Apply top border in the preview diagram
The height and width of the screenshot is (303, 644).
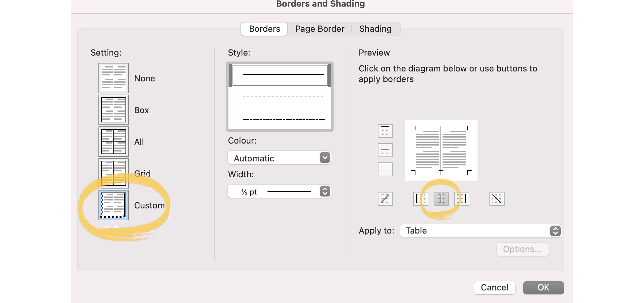coord(385,131)
